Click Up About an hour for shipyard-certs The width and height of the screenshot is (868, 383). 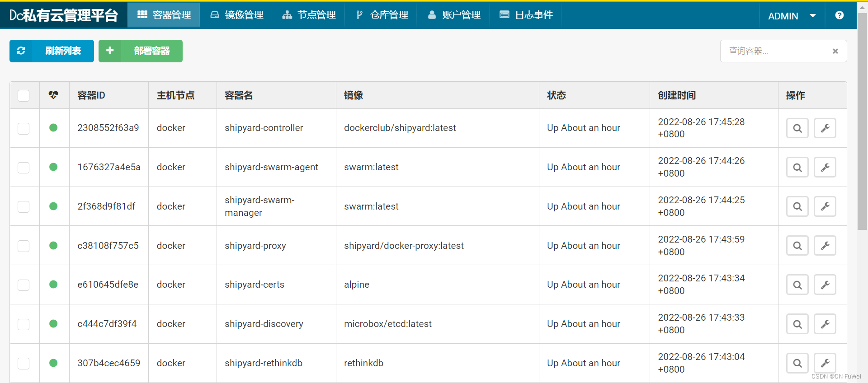(x=584, y=285)
